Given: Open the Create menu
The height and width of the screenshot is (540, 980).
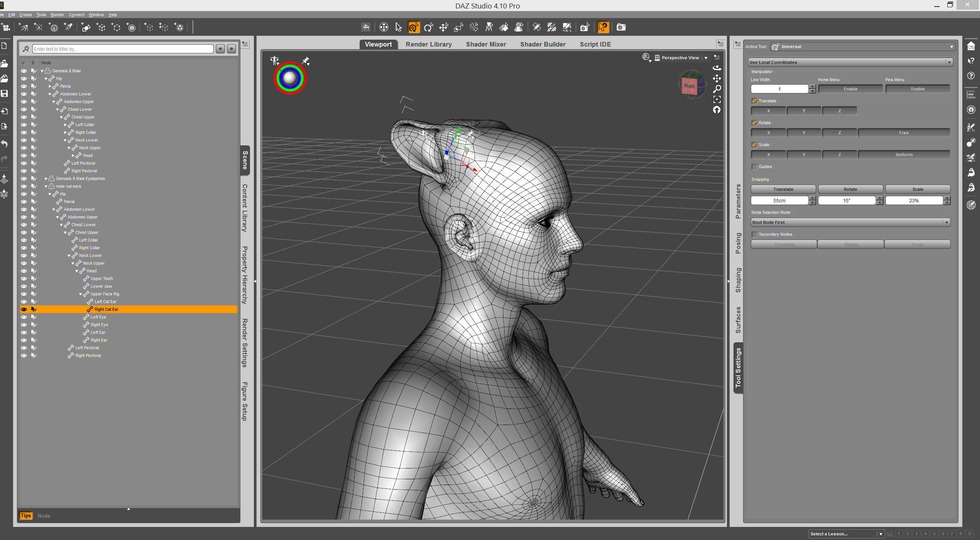Looking at the screenshot, I should pos(25,15).
